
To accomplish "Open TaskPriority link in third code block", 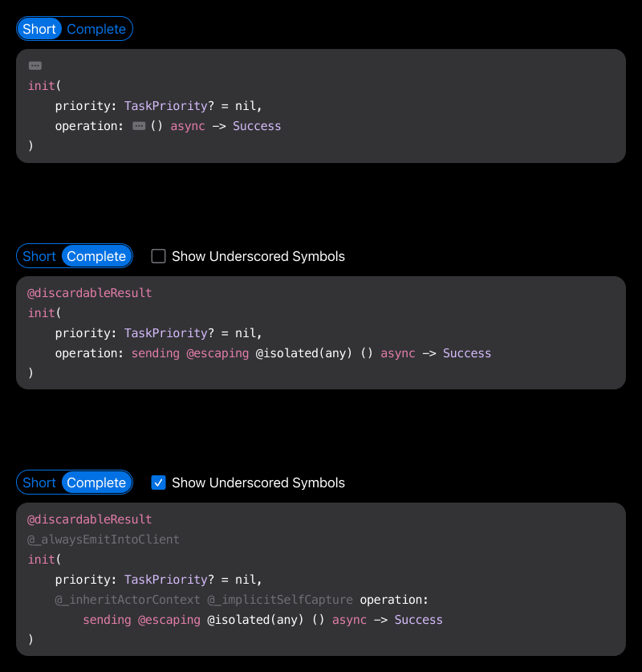I will pos(166,580).
